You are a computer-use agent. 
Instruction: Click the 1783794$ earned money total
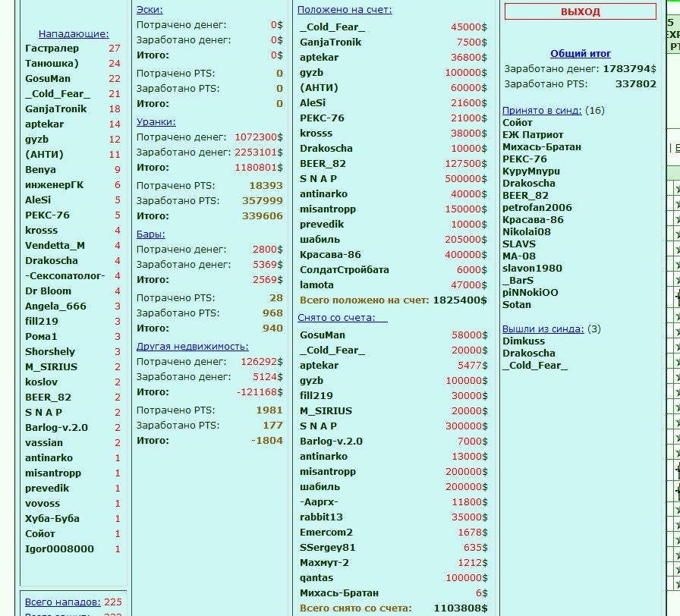pos(630,69)
